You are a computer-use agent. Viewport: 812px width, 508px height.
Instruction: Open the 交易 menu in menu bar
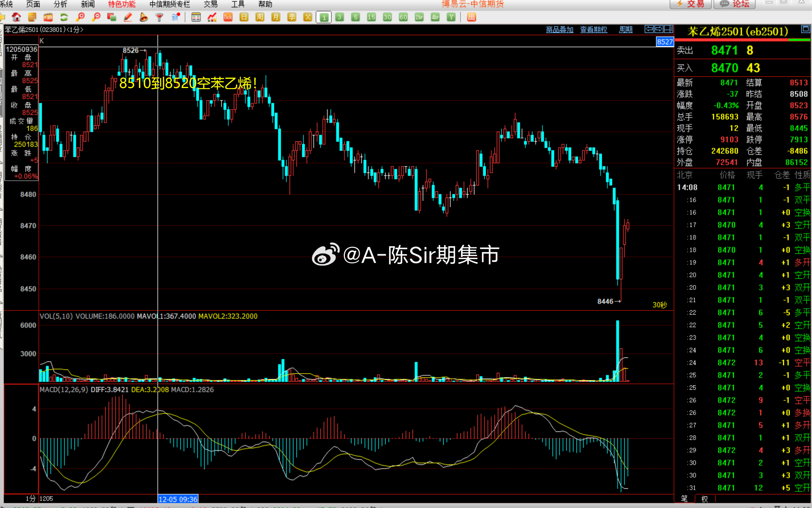click(x=211, y=4)
